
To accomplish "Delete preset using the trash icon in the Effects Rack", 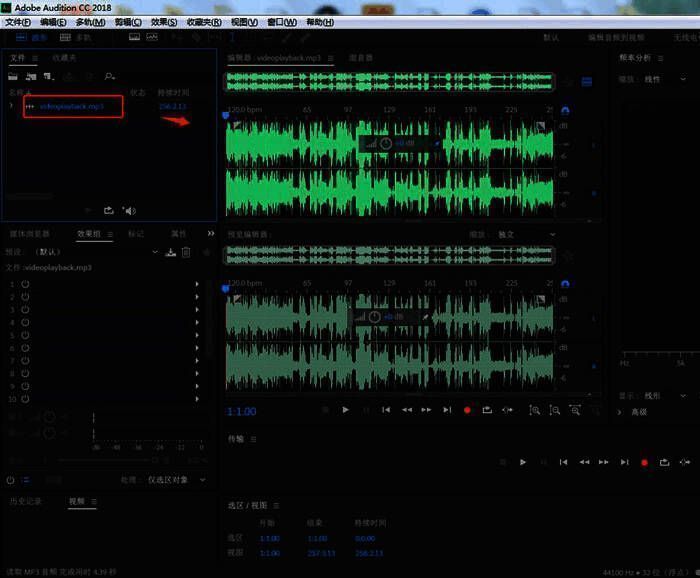I will (186, 252).
